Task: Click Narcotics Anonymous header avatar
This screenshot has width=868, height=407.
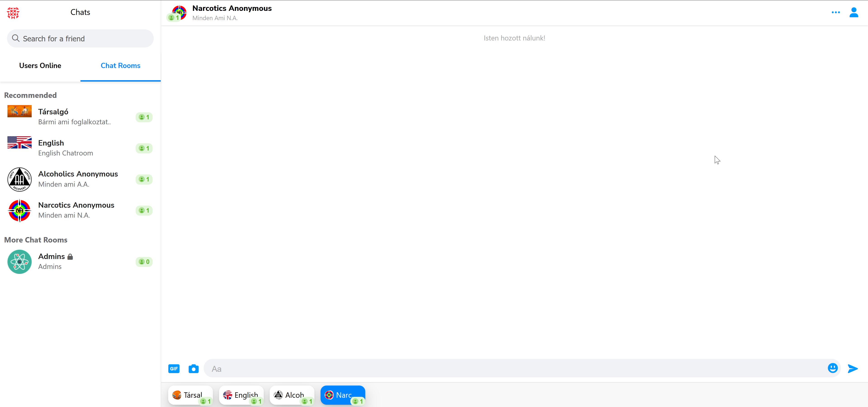Action: 179,12
